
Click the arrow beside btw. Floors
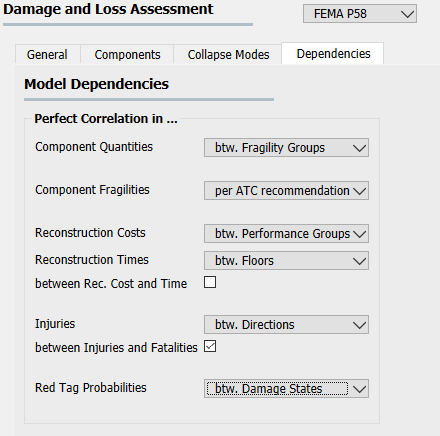[359, 261]
